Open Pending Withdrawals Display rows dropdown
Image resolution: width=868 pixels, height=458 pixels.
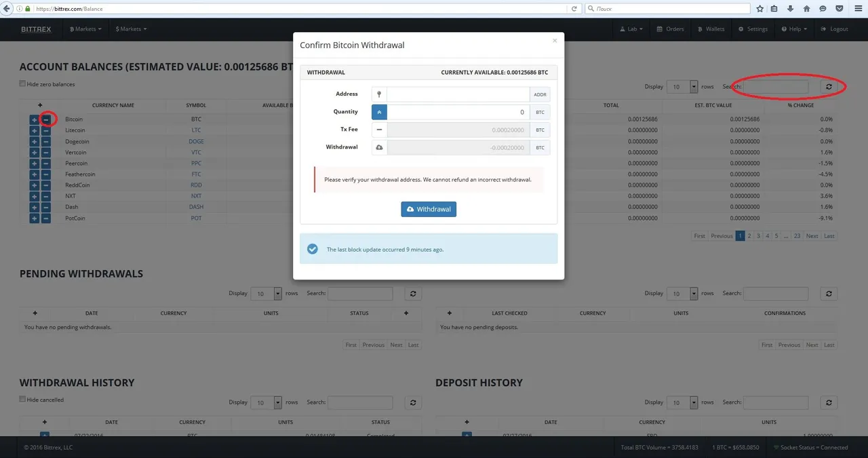point(266,294)
